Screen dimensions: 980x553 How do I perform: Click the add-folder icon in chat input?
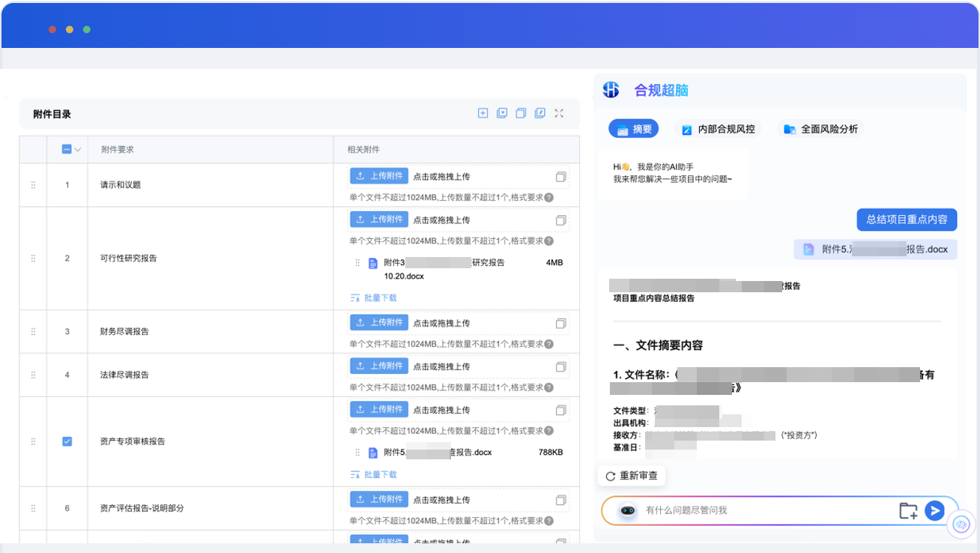coord(908,511)
